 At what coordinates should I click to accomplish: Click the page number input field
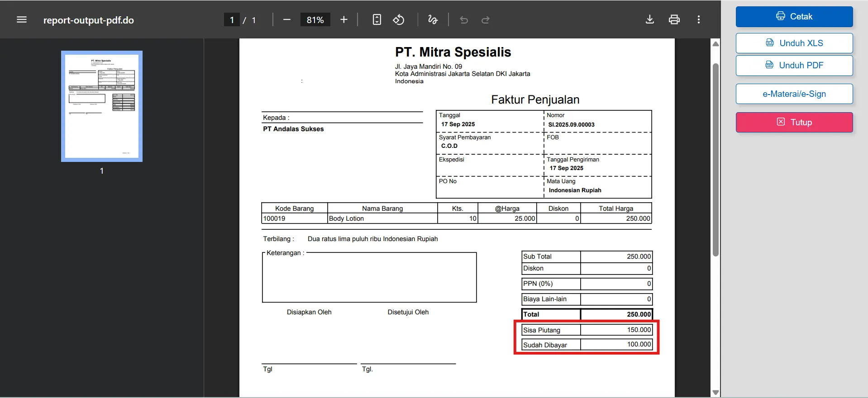click(x=232, y=20)
